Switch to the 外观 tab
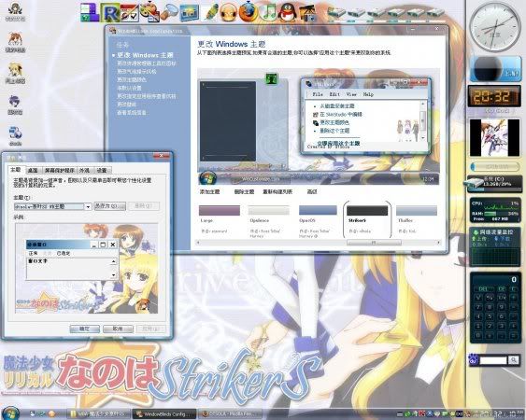The image size is (526, 420). pos(84,170)
